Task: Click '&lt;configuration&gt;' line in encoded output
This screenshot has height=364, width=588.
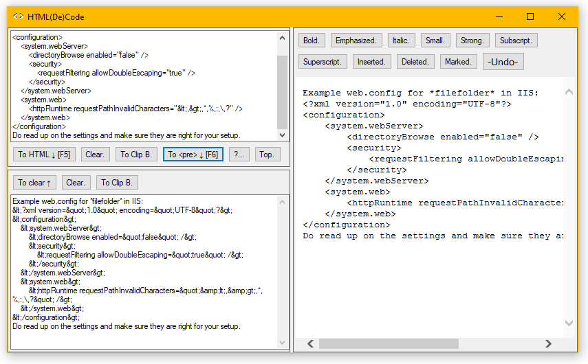Action: tap(44, 219)
